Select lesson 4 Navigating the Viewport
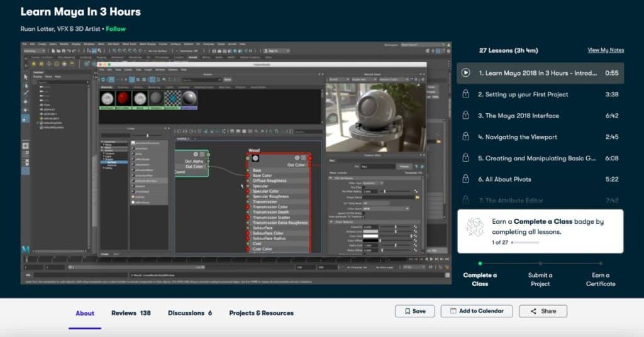The image size is (644, 337). pos(540,136)
